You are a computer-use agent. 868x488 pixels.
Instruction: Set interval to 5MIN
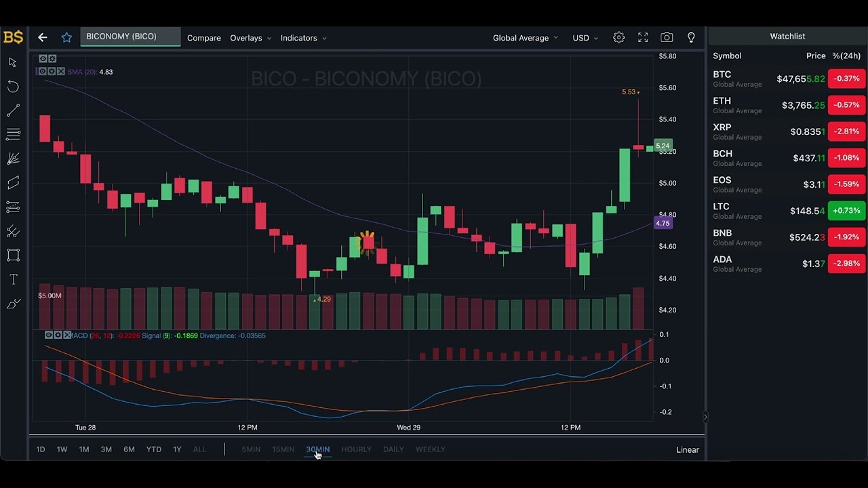[x=251, y=449]
